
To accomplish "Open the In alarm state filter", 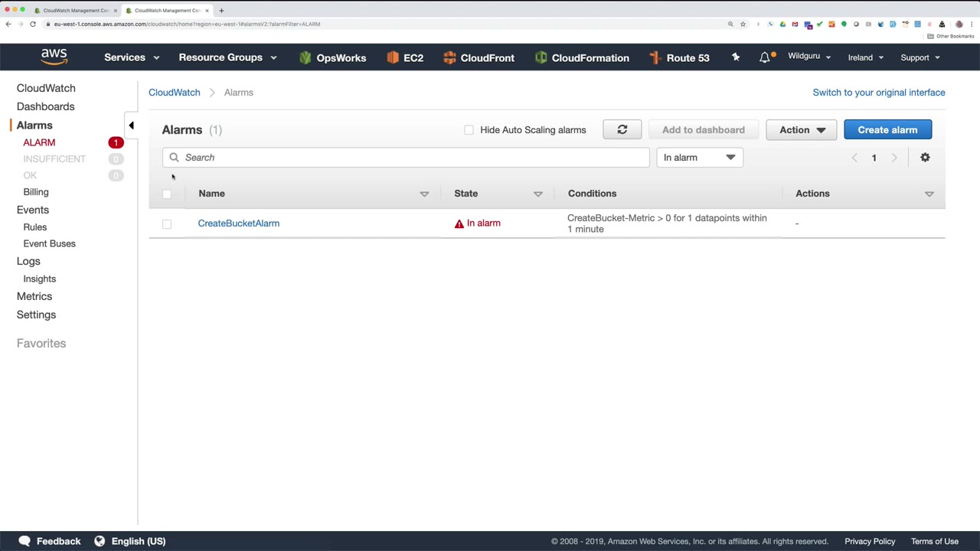I will (x=700, y=158).
